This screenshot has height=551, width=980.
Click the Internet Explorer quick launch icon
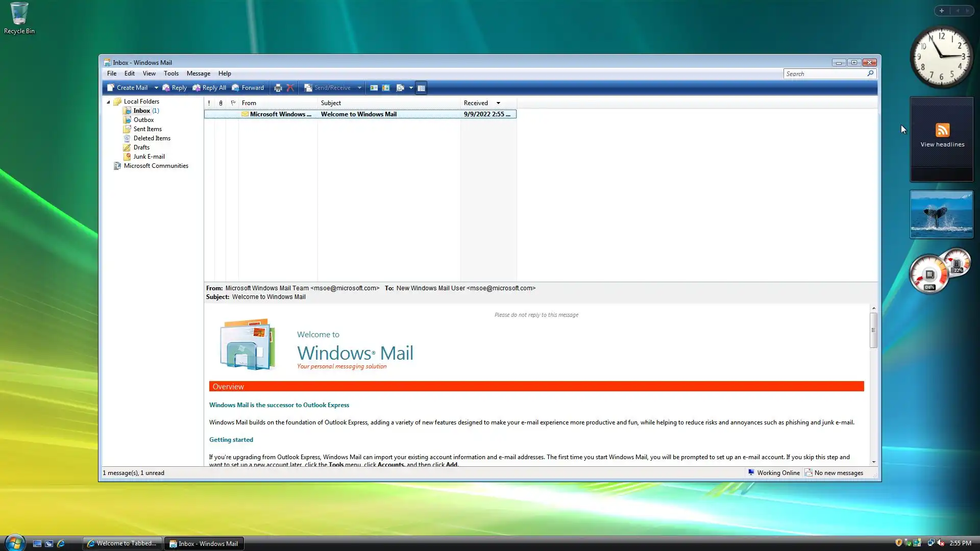pyautogui.click(x=61, y=543)
